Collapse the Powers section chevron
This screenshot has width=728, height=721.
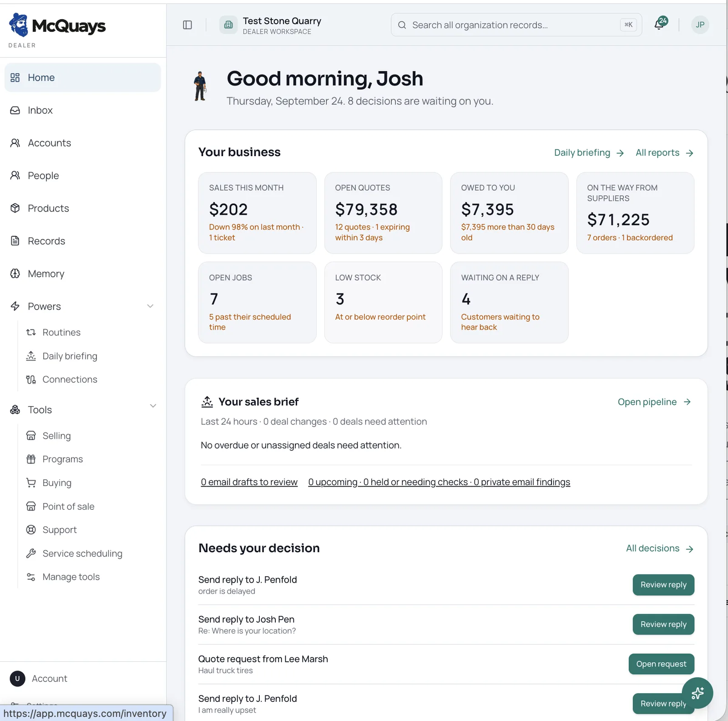click(150, 306)
